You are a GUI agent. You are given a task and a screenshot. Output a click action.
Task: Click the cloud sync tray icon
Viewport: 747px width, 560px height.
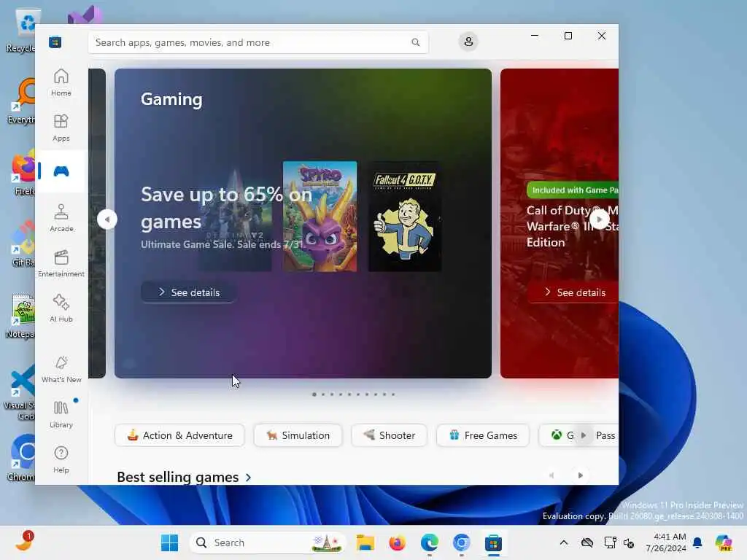(x=587, y=542)
